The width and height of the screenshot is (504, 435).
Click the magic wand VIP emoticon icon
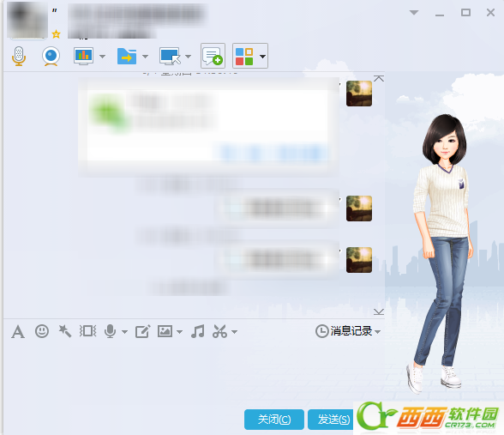pos(64,331)
